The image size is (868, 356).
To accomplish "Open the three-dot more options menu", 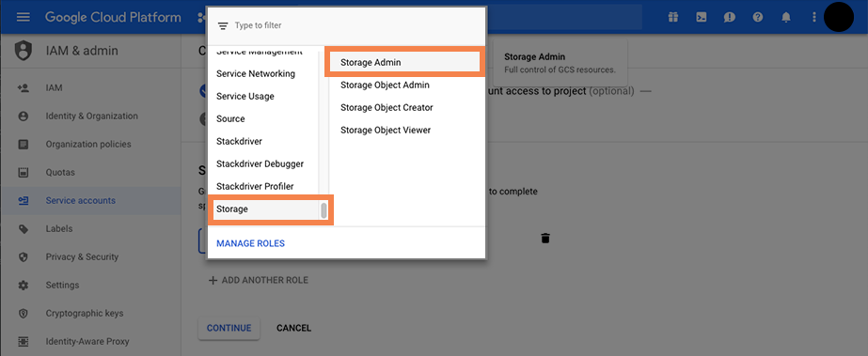I will [813, 17].
